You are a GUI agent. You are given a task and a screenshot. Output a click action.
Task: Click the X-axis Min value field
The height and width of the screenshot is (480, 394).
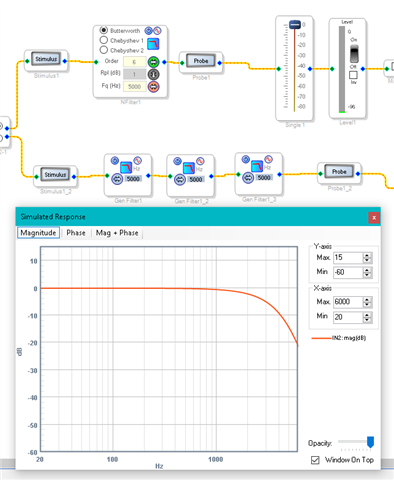(x=348, y=317)
